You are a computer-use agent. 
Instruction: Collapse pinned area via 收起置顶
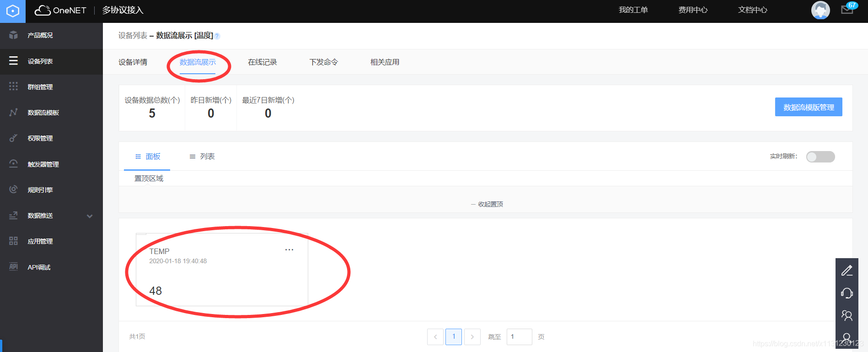(487, 204)
